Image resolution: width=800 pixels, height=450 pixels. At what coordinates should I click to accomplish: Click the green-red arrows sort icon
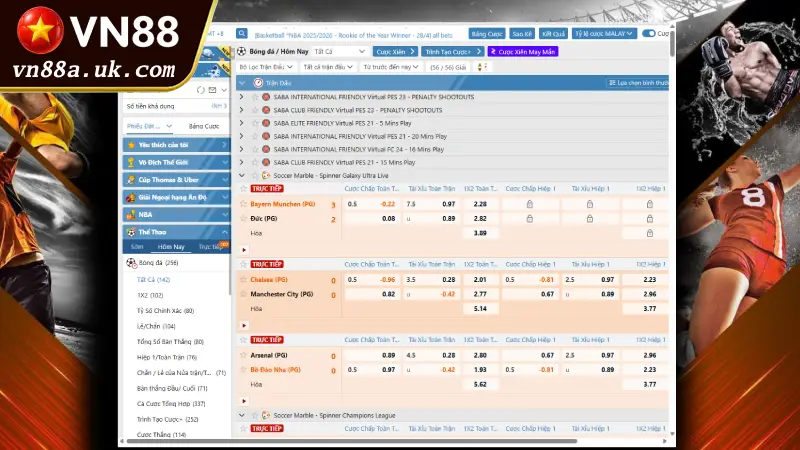(482, 67)
